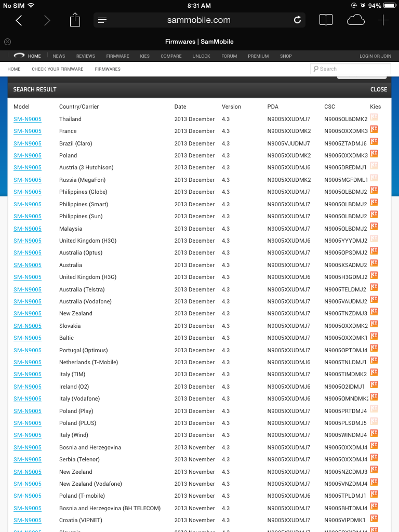Click Kies icon in Australia (Optus) row
Screen dimensions: 399x532
tap(374, 251)
